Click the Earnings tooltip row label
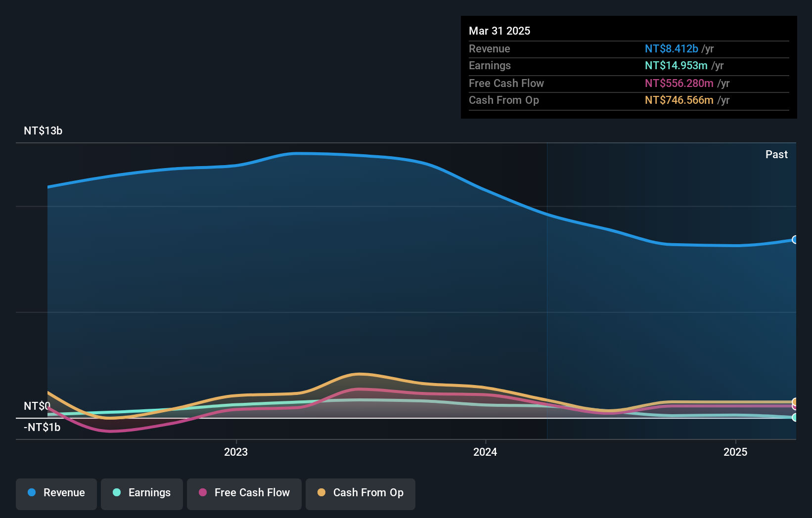The height and width of the screenshot is (518, 812). pos(490,65)
